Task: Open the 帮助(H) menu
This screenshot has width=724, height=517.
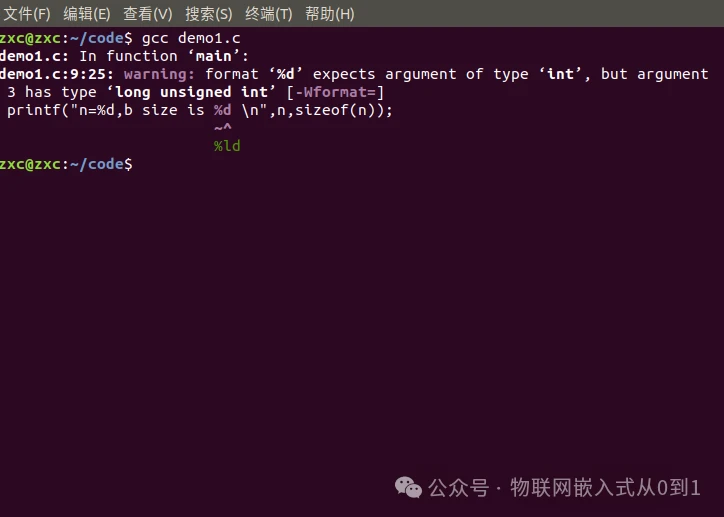Action: [x=329, y=14]
